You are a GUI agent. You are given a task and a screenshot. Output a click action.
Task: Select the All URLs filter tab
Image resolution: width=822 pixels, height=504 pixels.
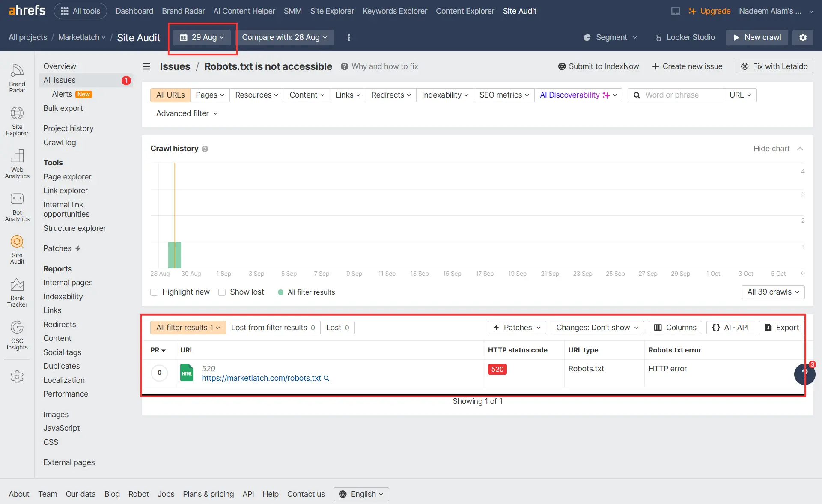click(170, 95)
